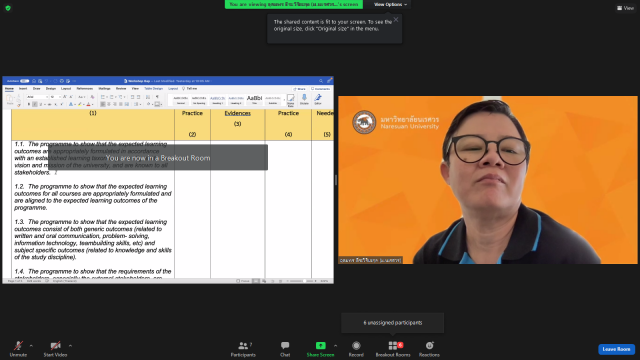The height and width of the screenshot is (360, 640).
Task: Center-align text in Word
Action: pyautogui.click(x=109, y=104)
